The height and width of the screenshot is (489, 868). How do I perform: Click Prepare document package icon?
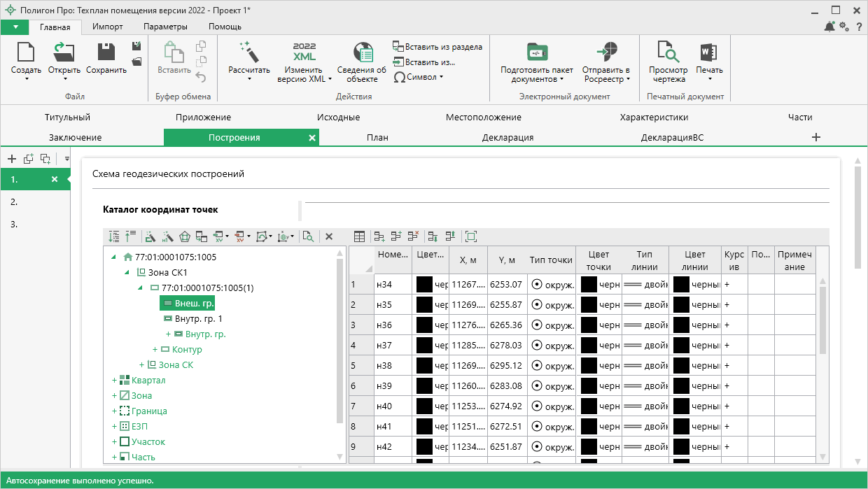tap(537, 52)
